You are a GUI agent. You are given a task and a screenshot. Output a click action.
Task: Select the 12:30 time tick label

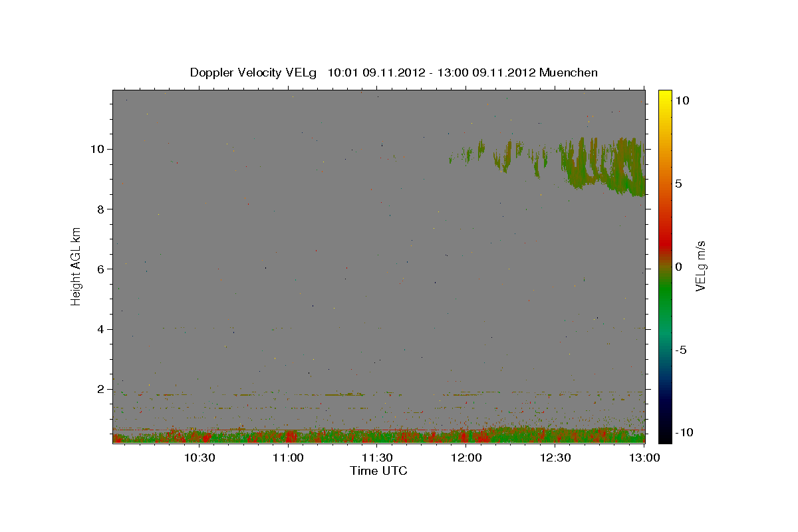click(x=555, y=458)
